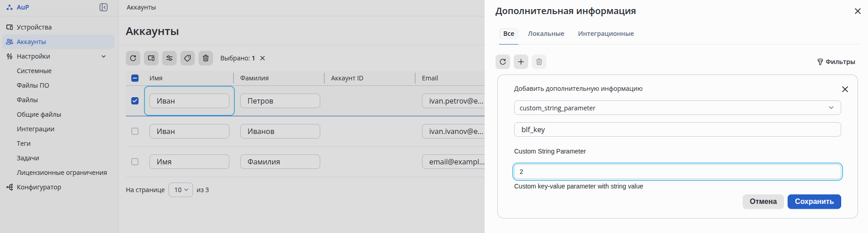Click the empty Фамилия placeholder field

coord(280,162)
